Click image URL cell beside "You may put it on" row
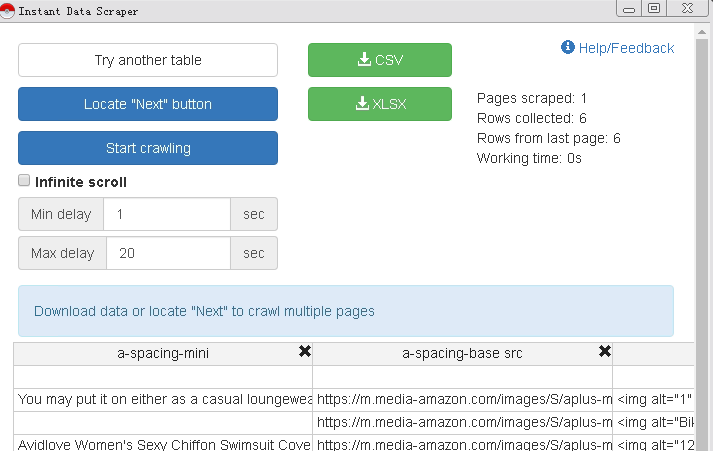 [462, 400]
